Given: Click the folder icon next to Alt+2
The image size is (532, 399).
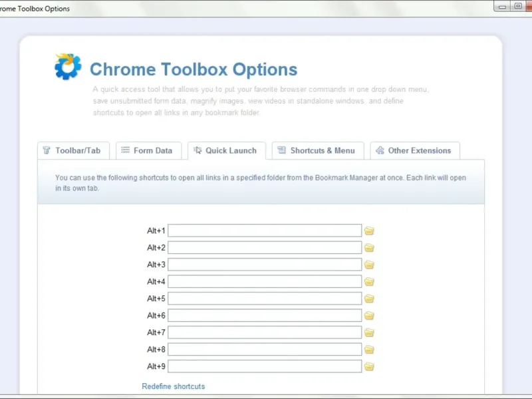Looking at the screenshot, I should [x=369, y=247].
